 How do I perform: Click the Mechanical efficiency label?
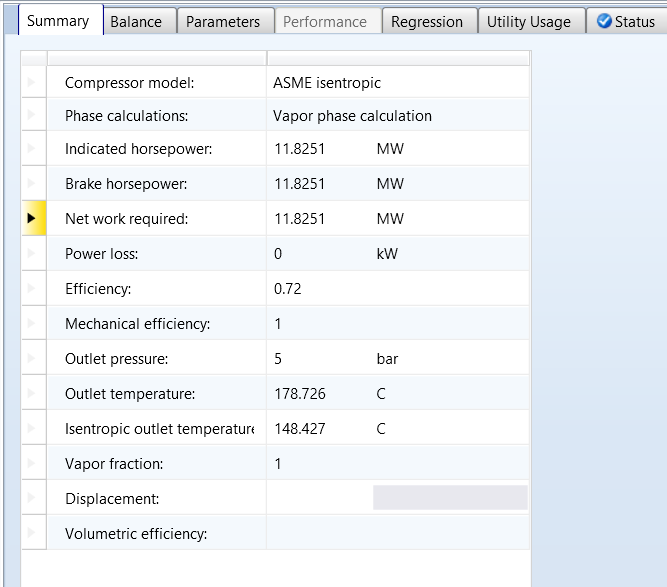coord(137,324)
